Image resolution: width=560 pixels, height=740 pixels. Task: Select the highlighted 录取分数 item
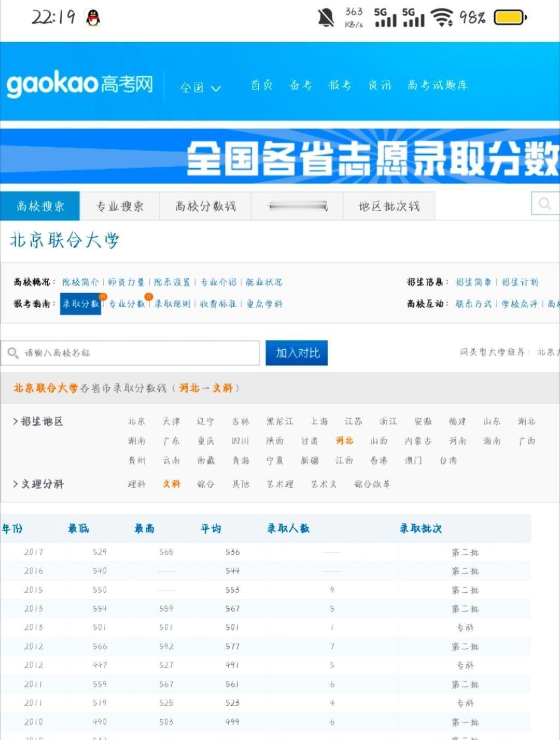(81, 304)
